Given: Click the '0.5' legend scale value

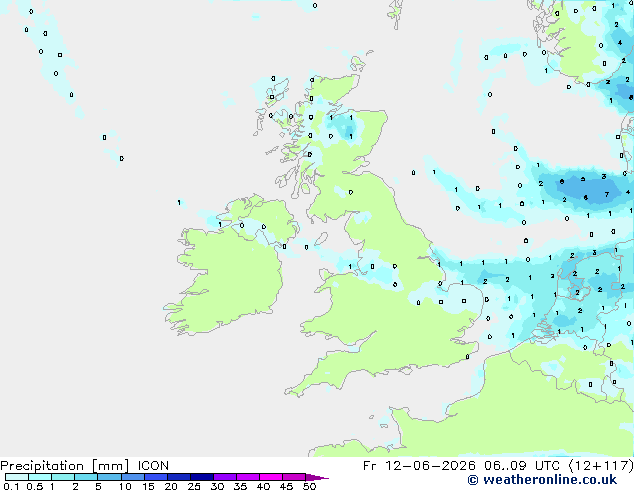Looking at the screenshot, I should pyautogui.click(x=35, y=486).
